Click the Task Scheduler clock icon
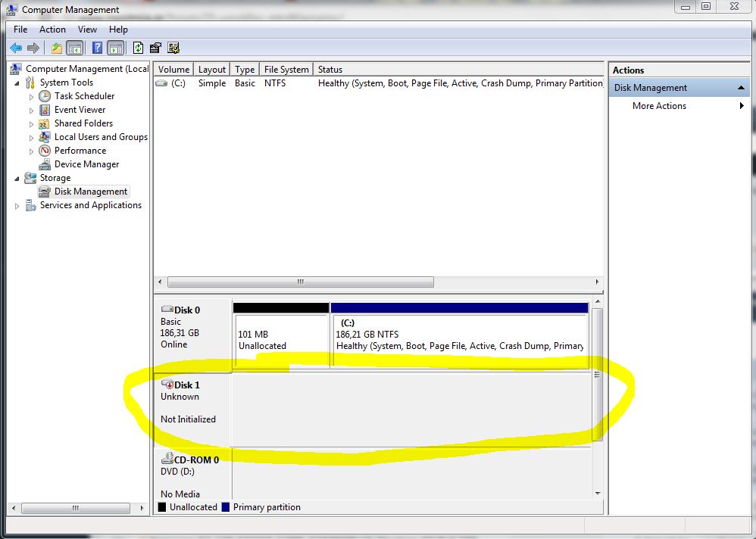This screenshot has width=756, height=539. (45, 96)
